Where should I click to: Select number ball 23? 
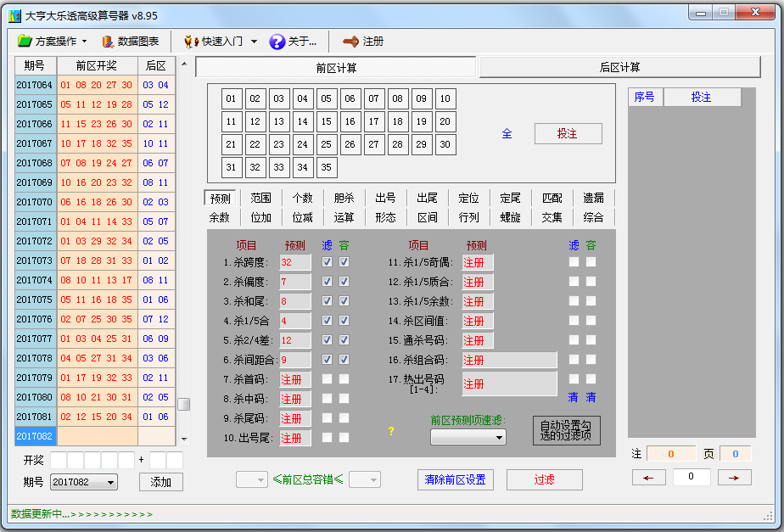coord(278,144)
